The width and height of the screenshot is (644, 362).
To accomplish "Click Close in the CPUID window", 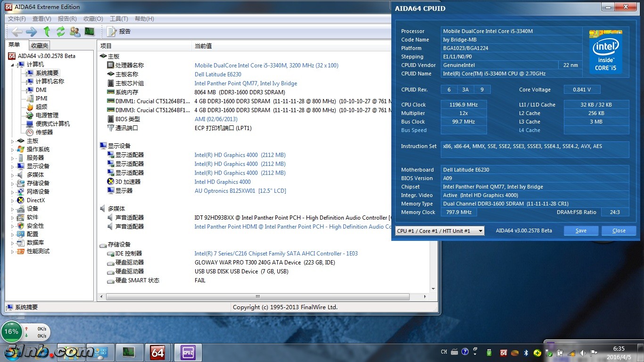I will 619,230.
